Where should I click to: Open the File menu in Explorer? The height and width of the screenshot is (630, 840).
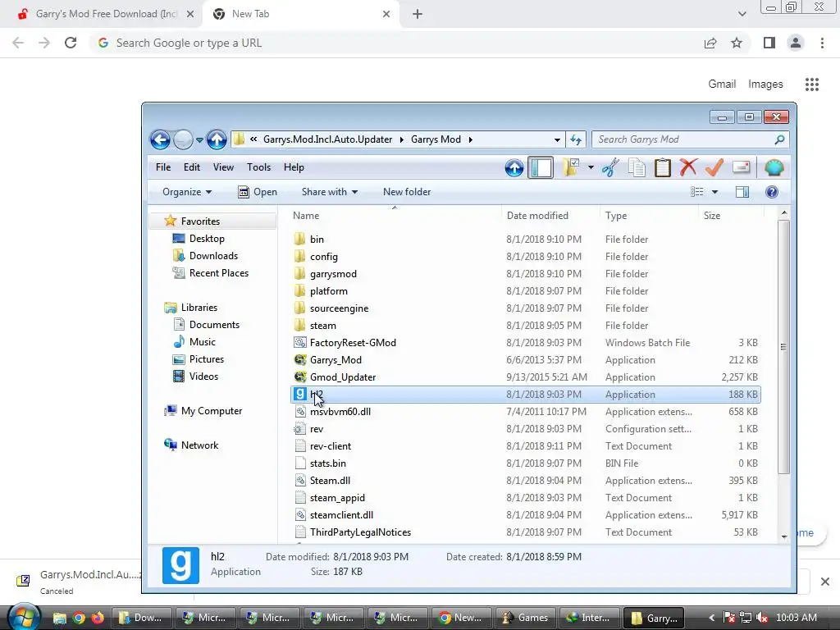coord(163,167)
